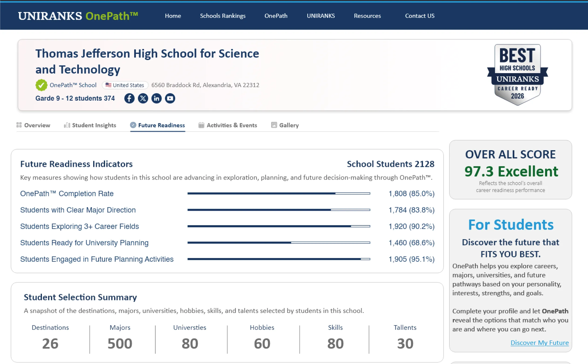This screenshot has height=364, width=588.
Task: Click the Overview tab grid icon
Action: tap(19, 125)
